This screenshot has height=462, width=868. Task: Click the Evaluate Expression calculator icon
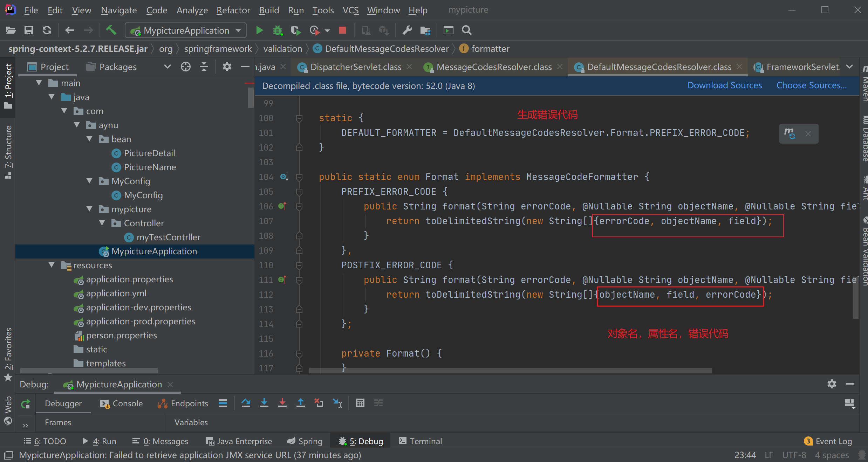[360, 403]
